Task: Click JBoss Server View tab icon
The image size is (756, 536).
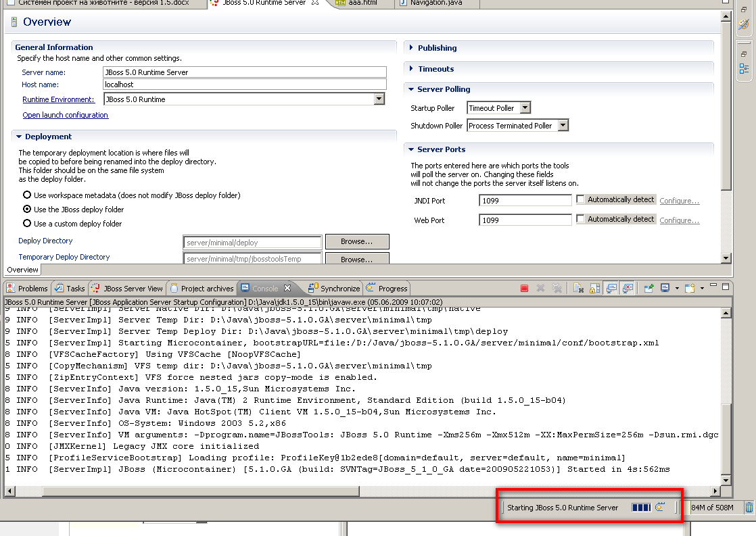Action: coord(95,288)
